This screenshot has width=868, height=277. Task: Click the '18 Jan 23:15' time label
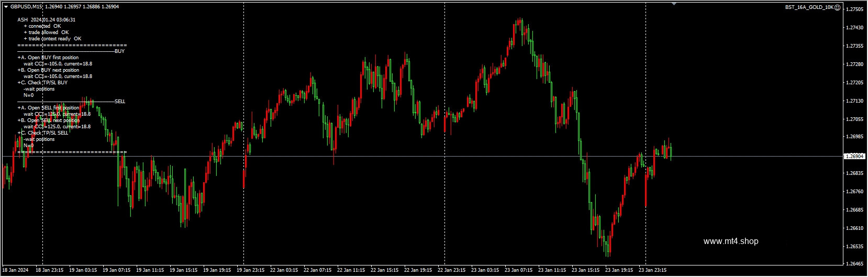(50, 271)
